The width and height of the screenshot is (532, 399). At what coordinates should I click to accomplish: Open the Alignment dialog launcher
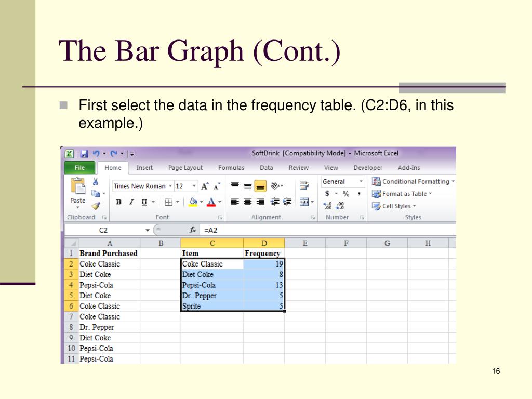[x=312, y=218]
